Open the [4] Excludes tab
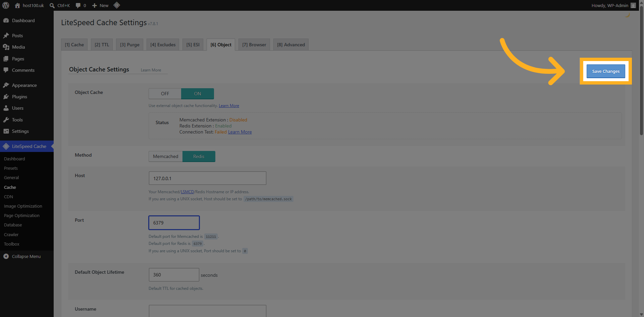644x317 pixels. (163, 45)
